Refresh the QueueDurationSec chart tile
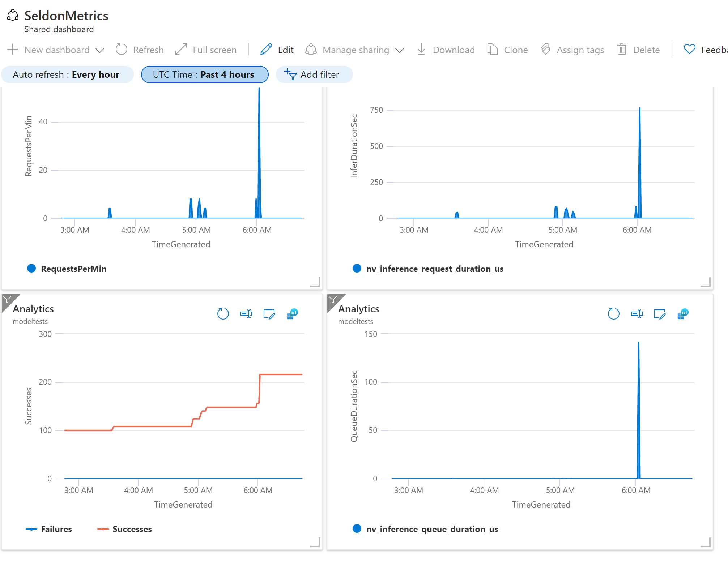The width and height of the screenshot is (728, 561). (613, 314)
